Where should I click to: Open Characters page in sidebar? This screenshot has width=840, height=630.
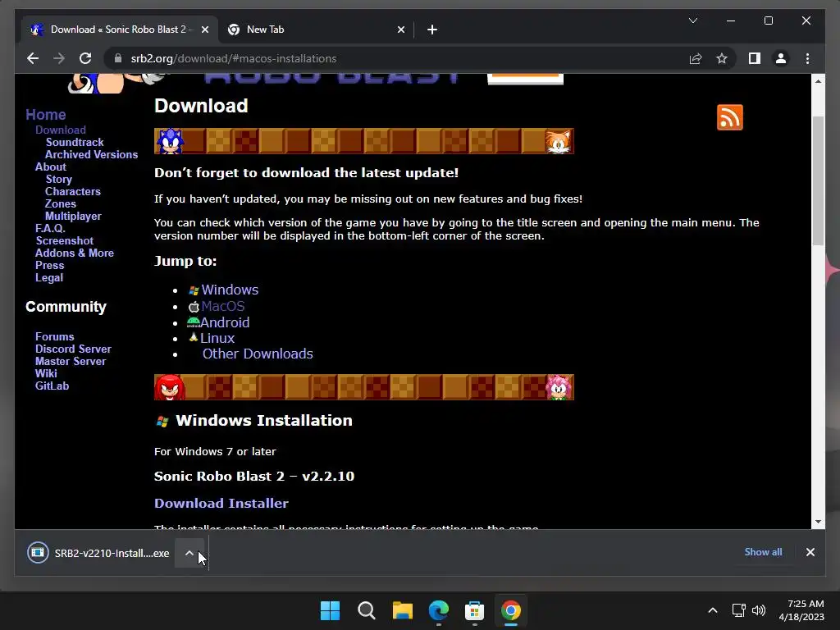pos(72,191)
